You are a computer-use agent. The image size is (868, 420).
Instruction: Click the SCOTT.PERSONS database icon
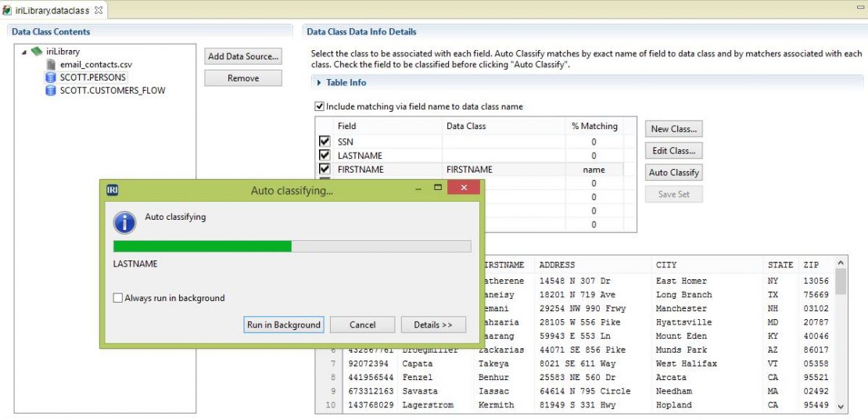(50, 77)
